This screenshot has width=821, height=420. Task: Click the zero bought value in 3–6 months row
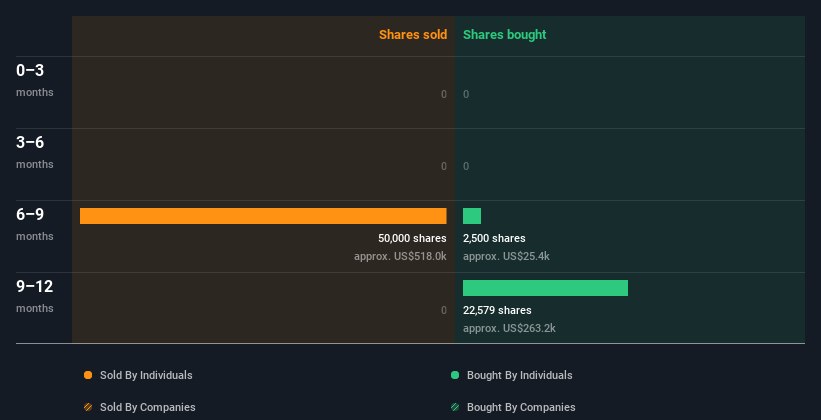[466, 166]
